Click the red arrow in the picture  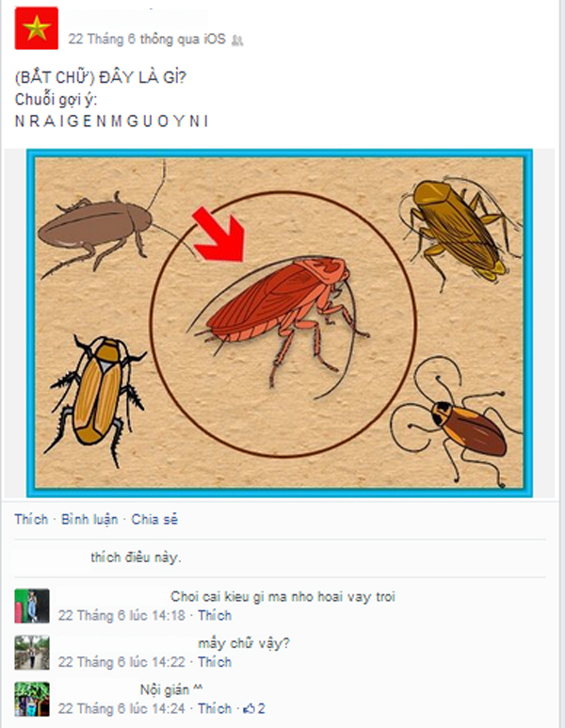219,234
